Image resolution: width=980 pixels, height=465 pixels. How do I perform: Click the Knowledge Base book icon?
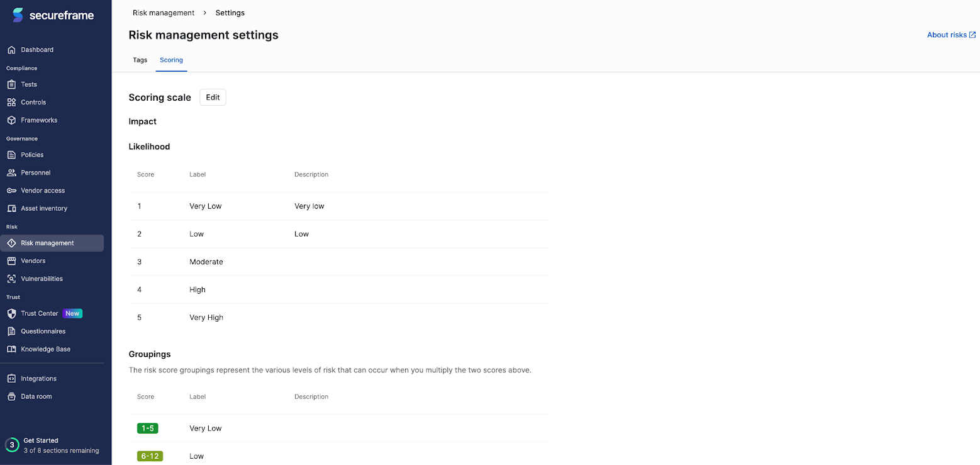[11, 349]
